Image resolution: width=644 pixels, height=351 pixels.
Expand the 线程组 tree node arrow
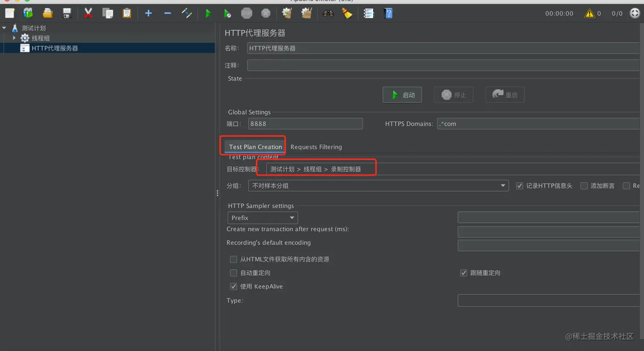tap(14, 38)
